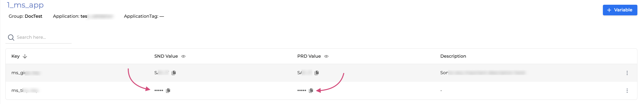The height and width of the screenshot is (104, 644).
Task: Click the DocTest group name
Action: [x=34, y=16]
